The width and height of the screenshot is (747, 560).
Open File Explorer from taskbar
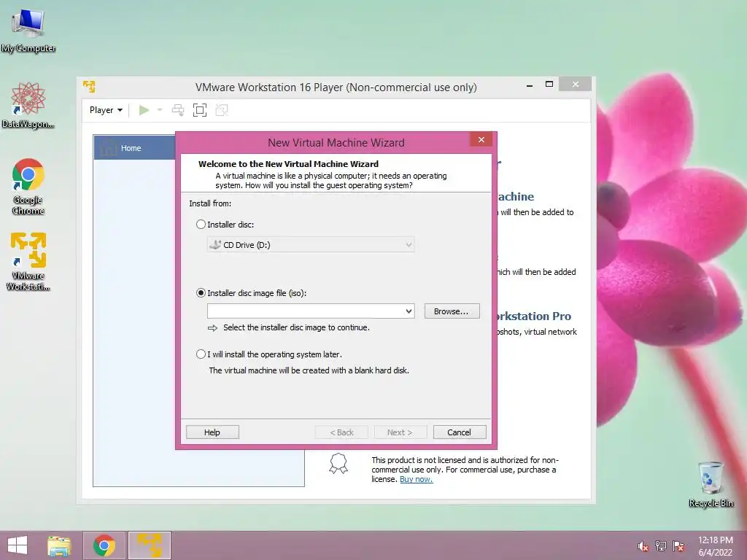tap(59, 545)
